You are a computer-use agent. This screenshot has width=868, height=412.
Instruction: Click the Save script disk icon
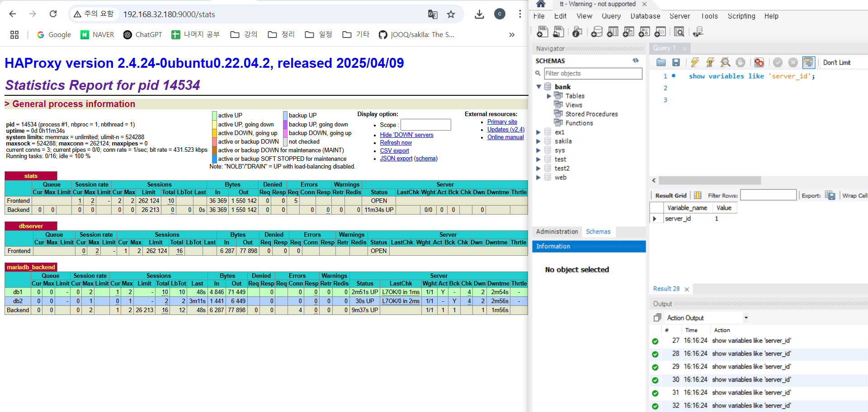676,62
